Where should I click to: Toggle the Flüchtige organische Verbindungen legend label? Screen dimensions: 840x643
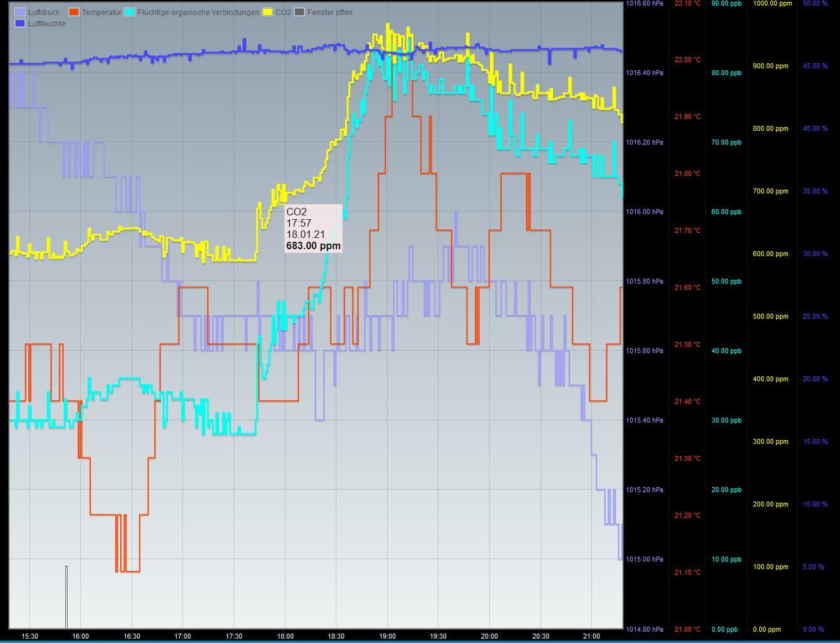tap(199, 13)
